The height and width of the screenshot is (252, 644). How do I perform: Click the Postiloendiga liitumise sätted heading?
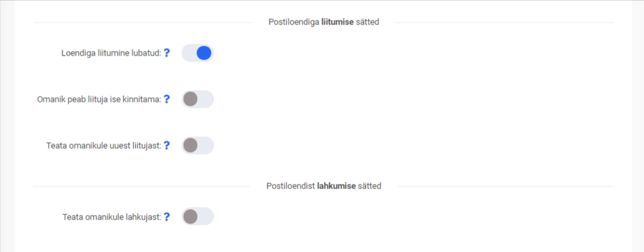(324, 22)
